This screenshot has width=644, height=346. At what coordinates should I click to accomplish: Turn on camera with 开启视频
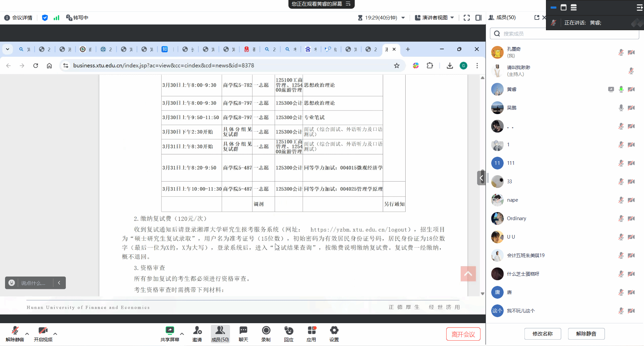(43, 334)
